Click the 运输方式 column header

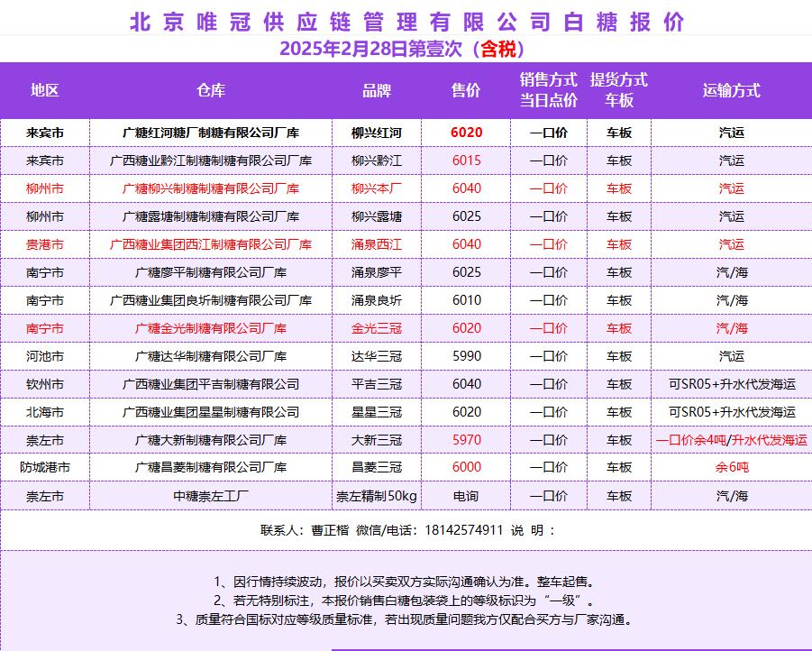point(731,90)
